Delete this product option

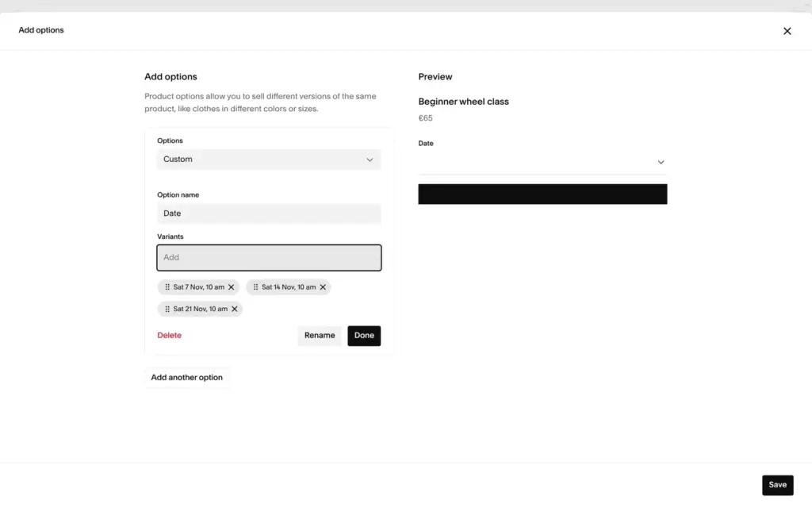[x=170, y=336]
